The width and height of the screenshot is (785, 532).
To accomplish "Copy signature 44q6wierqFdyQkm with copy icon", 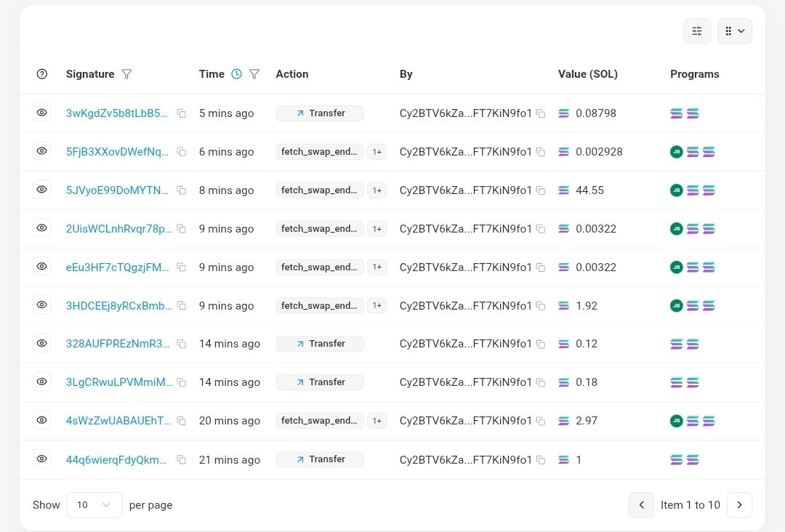I will click(x=182, y=460).
